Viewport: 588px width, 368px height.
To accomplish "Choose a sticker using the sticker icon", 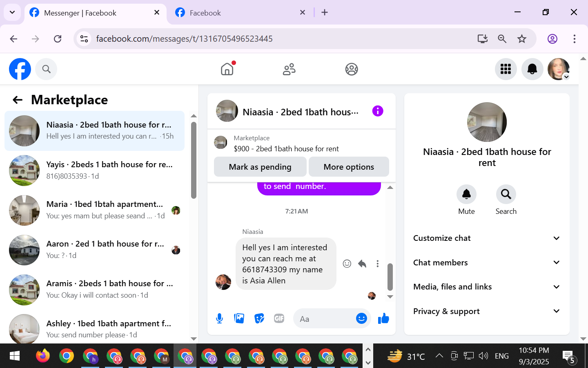I will (x=259, y=319).
